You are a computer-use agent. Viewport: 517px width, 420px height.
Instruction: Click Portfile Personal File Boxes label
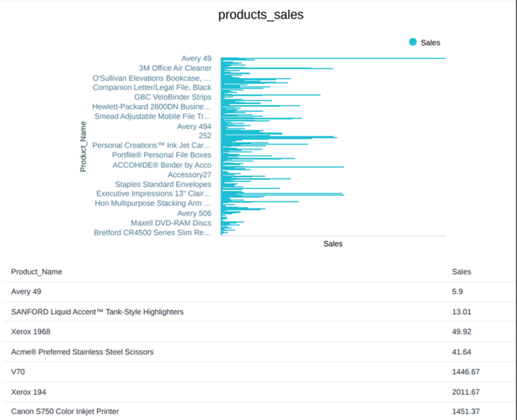[162, 155]
